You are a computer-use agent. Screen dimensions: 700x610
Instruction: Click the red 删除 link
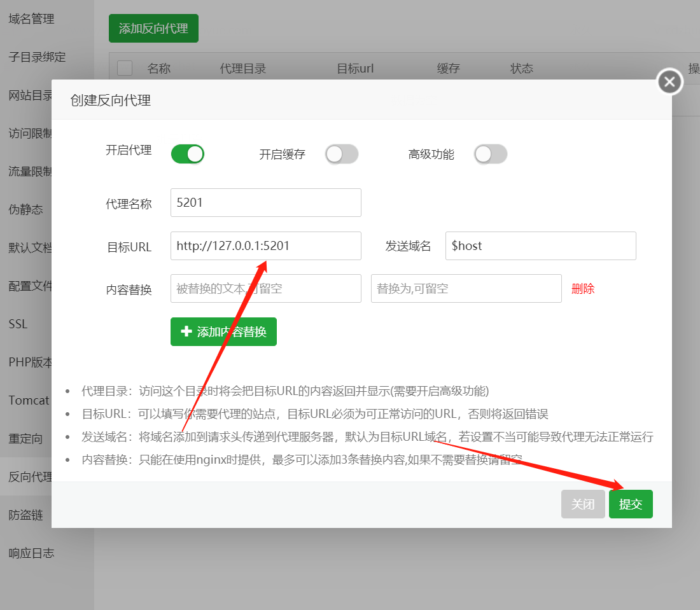click(x=582, y=289)
